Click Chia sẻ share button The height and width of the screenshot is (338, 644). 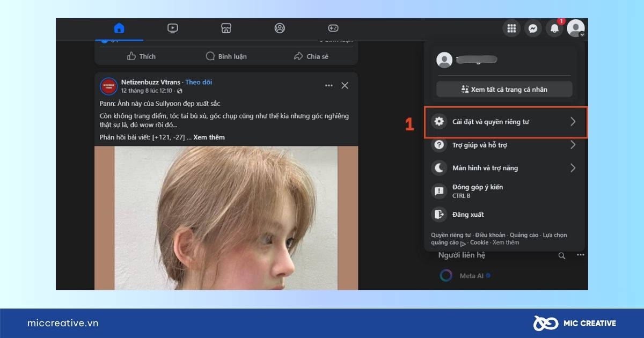311,56
